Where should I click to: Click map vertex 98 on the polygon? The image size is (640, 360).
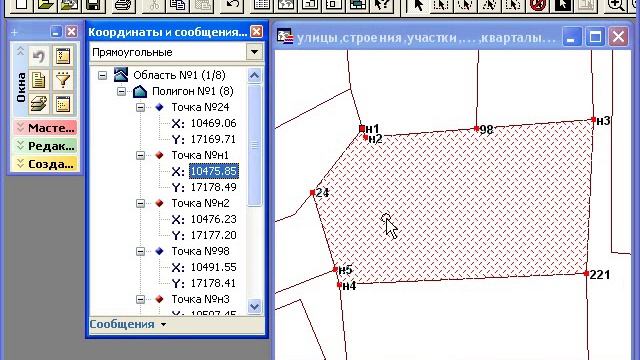[476, 129]
